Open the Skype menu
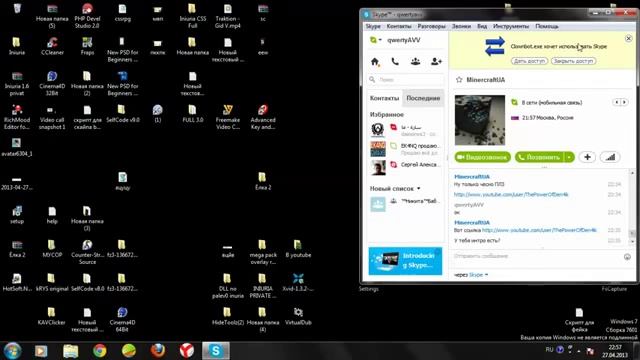This screenshot has width=640, height=360. click(373, 26)
